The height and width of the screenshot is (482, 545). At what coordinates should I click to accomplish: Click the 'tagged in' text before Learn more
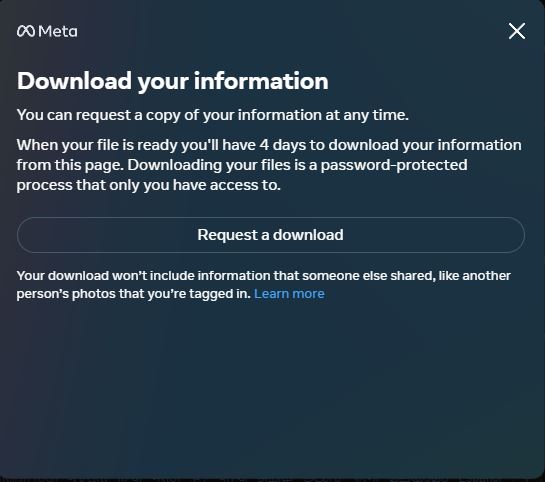[x=220, y=294]
